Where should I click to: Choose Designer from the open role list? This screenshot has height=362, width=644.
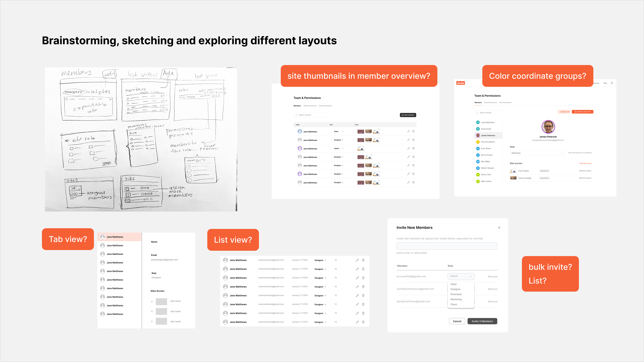[455, 289]
